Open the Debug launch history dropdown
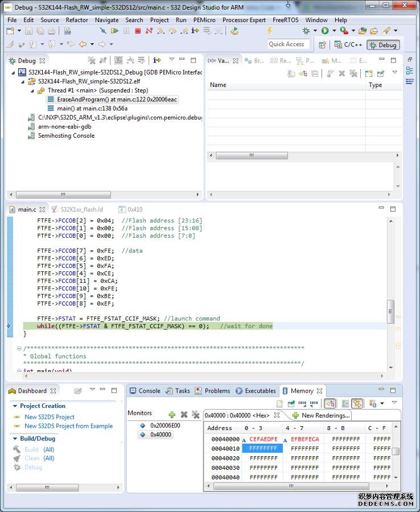 [x=315, y=31]
